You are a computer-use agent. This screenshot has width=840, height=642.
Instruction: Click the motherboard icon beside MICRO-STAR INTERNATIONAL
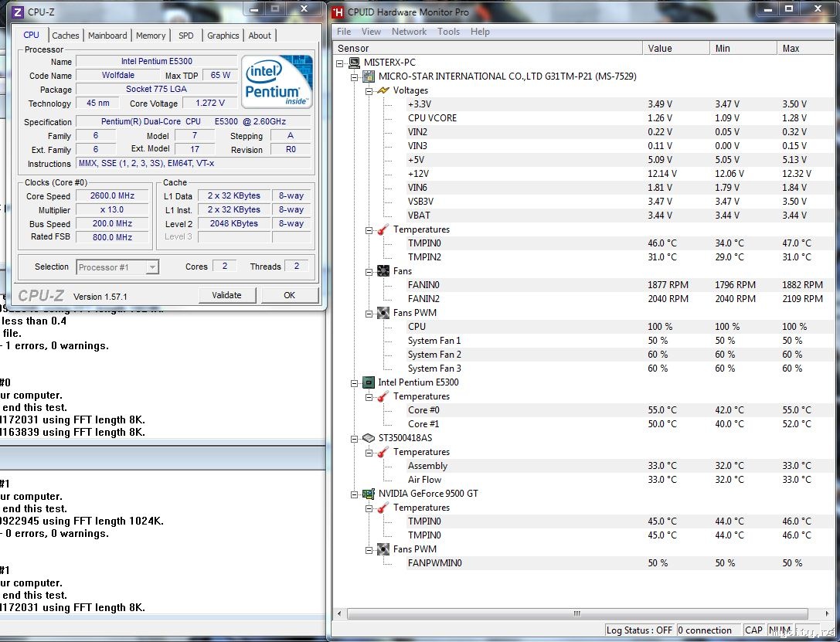369,76
